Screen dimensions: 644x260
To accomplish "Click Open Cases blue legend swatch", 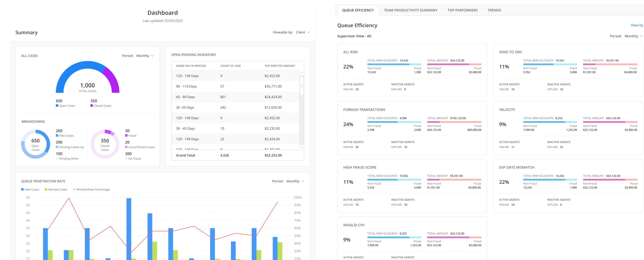I will (57, 106).
